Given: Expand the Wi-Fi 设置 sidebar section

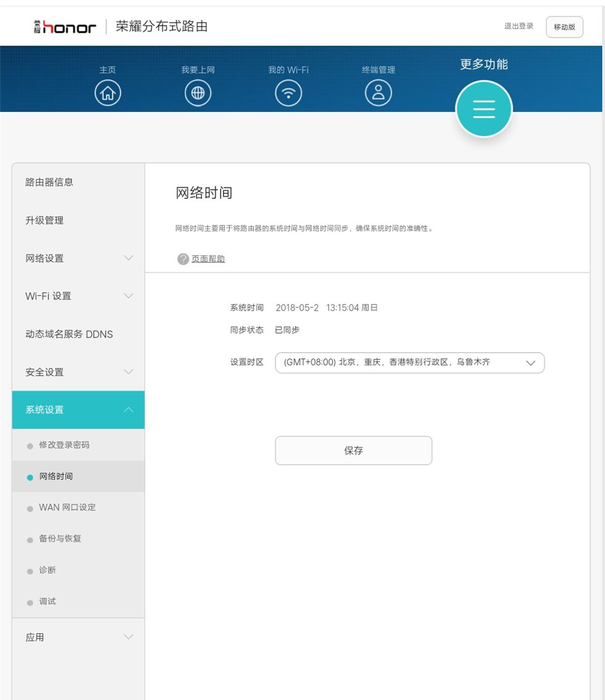Looking at the screenshot, I should point(78,296).
